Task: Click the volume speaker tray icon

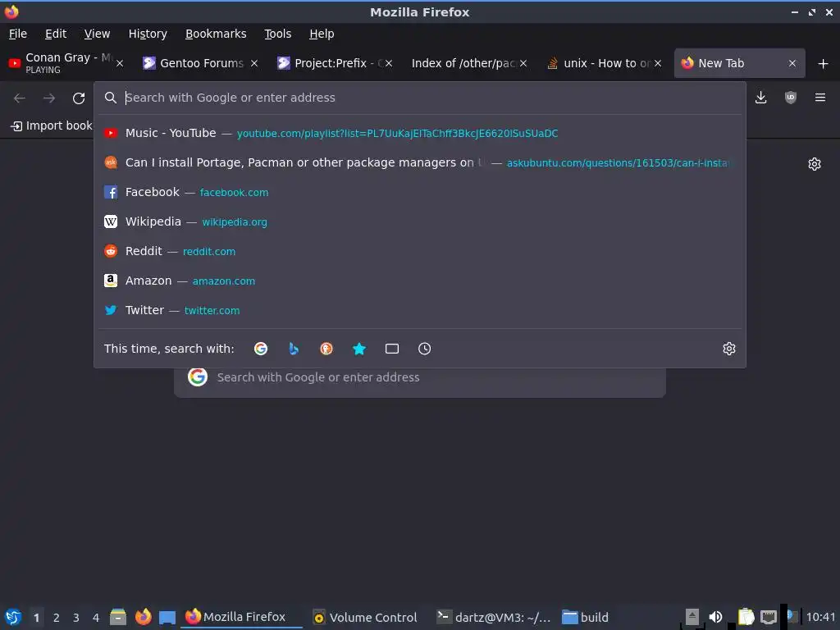Action: click(x=715, y=617)
